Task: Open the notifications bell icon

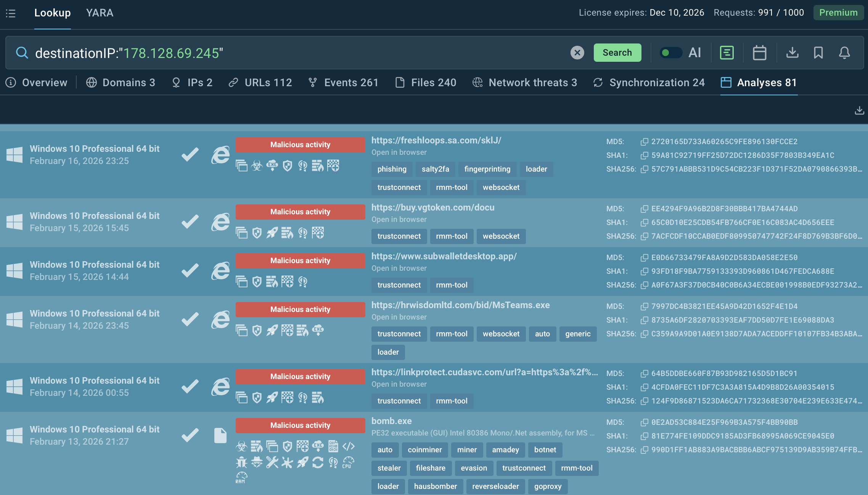Action: coord(844,53)
